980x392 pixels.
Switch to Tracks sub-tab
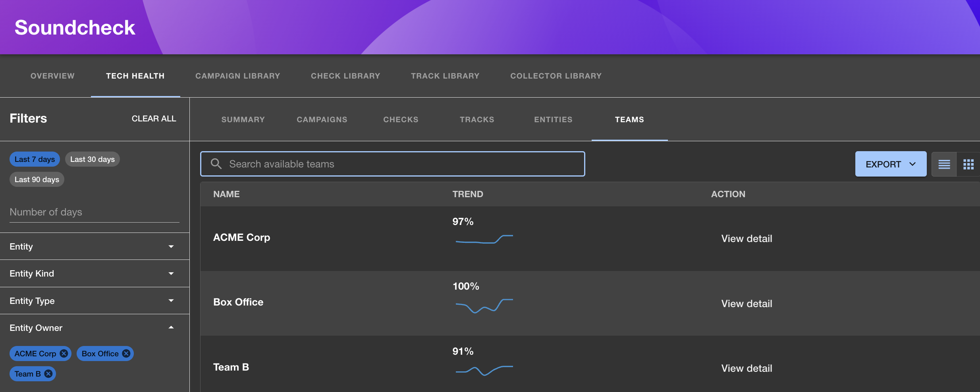click(x=477, y=119)
